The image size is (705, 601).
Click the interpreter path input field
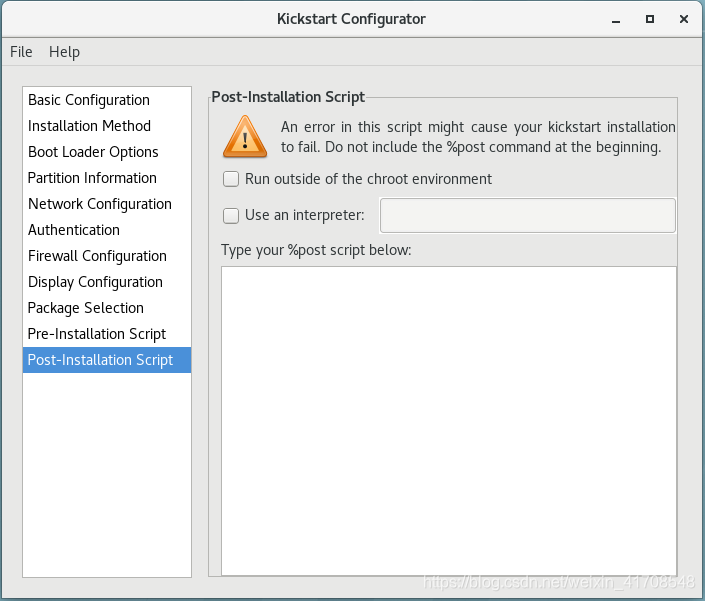pos(527,215)
